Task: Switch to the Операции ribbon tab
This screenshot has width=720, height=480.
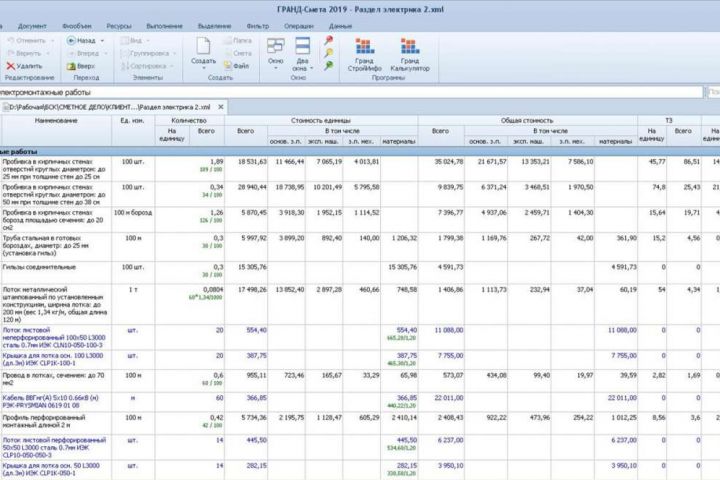Action: coord(298,26)
